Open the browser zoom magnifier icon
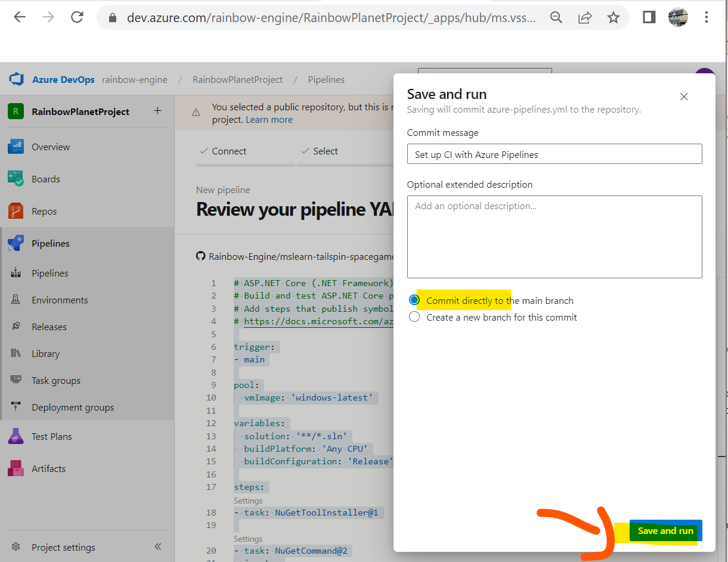728x562 pixels. click(556, 17)
